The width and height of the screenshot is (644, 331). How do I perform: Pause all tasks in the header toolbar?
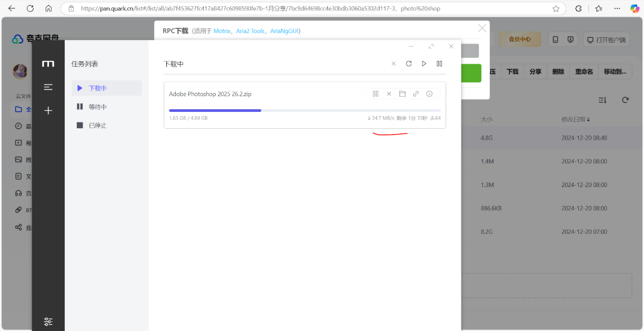(439, 64)
